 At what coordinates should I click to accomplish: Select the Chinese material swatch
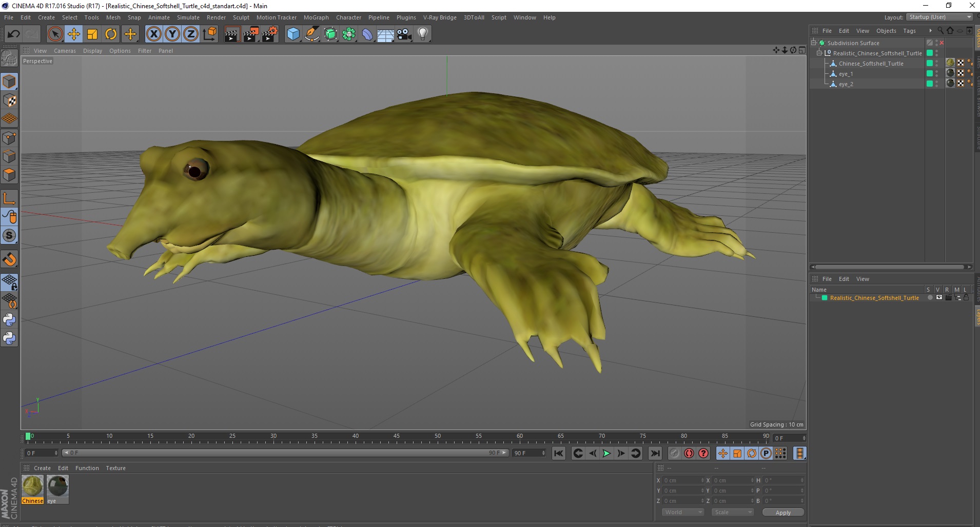(32, 487)
